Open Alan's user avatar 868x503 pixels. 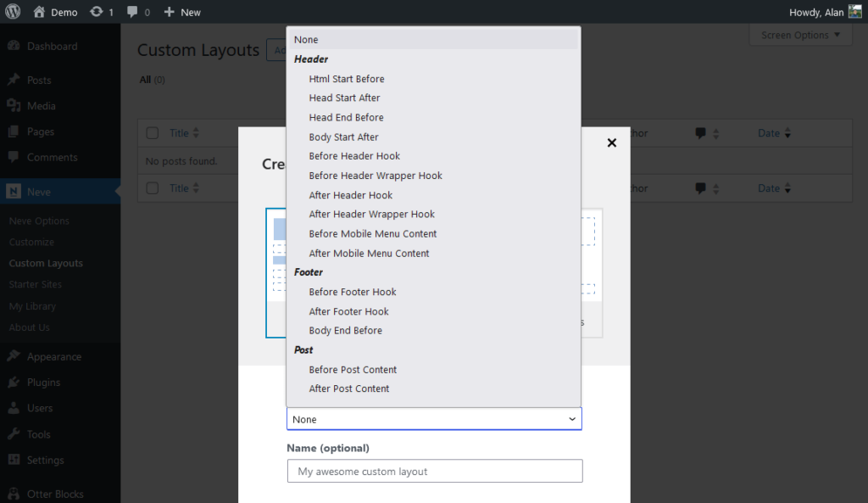tap(854, 12)
